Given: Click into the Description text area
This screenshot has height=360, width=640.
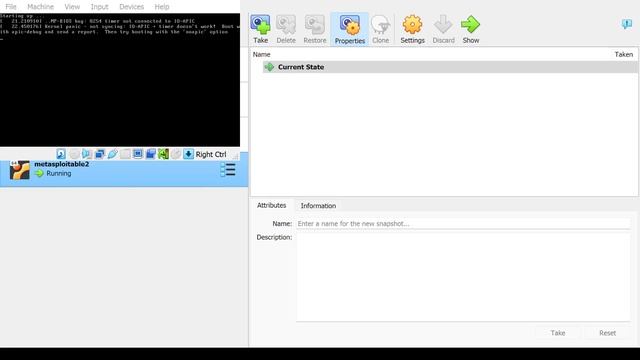Looking at the screenshot, I should tap(463, 278).
